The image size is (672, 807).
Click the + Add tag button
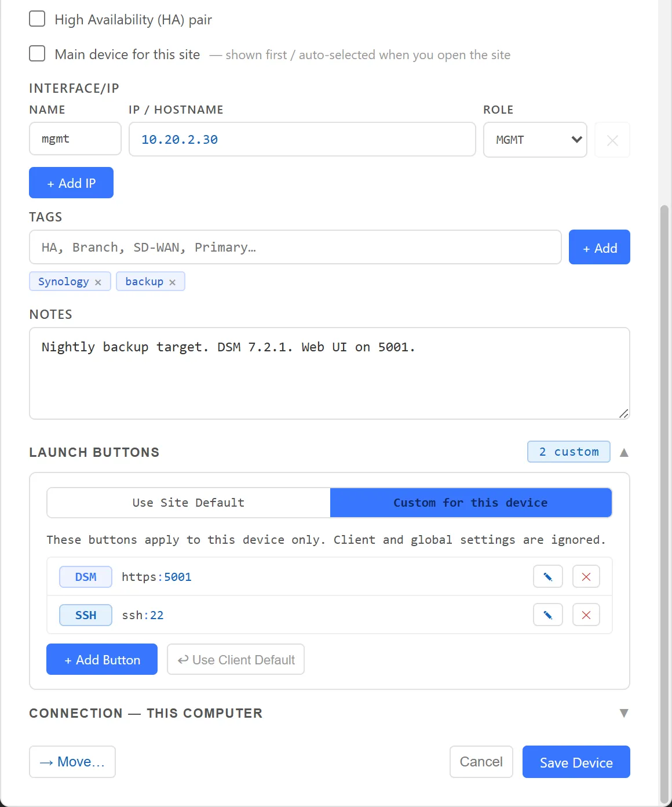599,248
